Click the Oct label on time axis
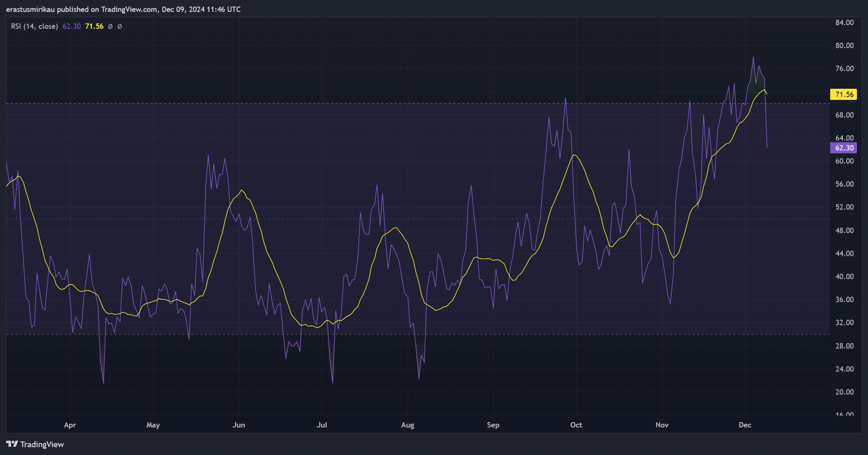The width and height of the screenshot is (868, 455). click(x=576, y=425)
